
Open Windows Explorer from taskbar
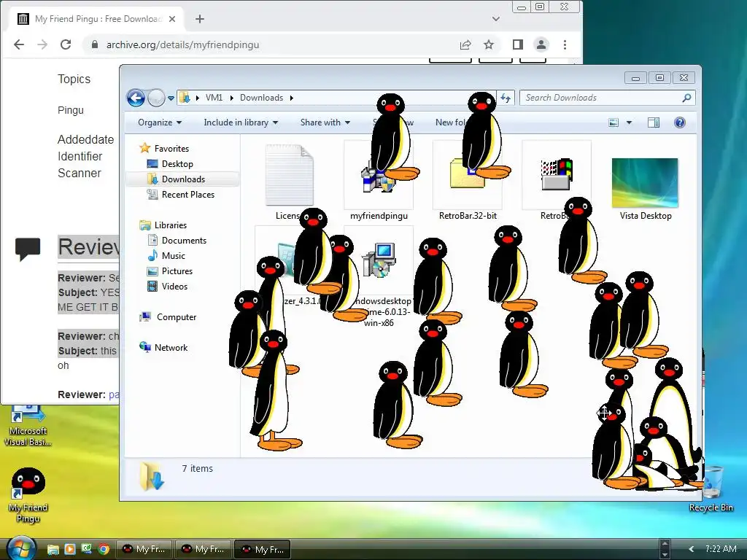(53, 550)
